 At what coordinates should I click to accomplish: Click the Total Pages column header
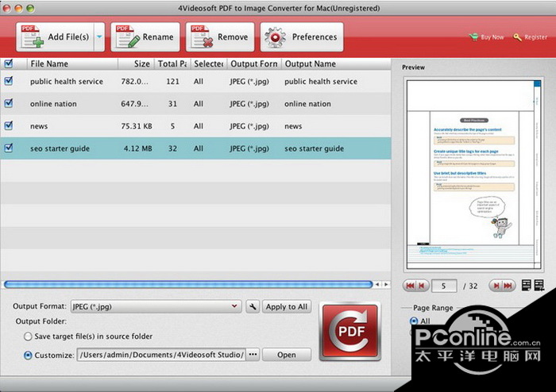172,63
